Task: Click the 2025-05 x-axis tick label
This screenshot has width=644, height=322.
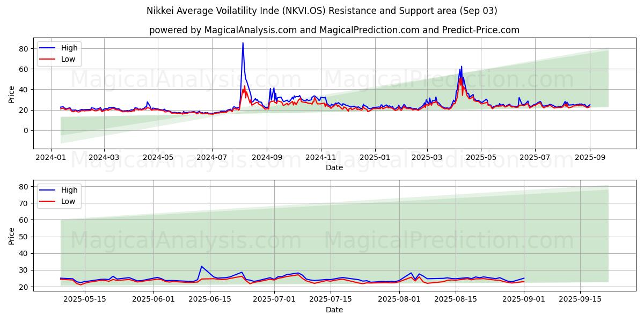Action: point(481,158)
